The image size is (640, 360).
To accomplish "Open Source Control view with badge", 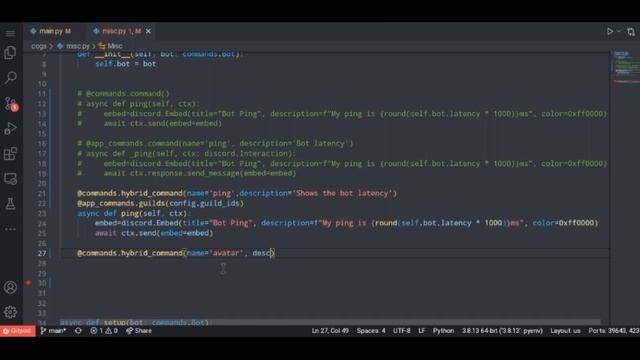I will click(10, 103).
